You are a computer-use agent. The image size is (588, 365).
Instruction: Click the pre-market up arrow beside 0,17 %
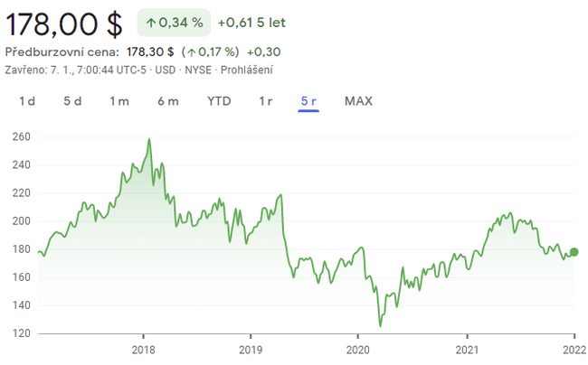point(191,51)
